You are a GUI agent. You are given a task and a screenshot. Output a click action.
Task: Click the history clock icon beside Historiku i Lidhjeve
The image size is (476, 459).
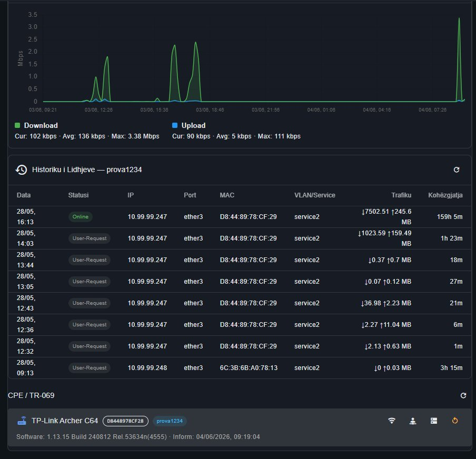click(x=21, y=169)
